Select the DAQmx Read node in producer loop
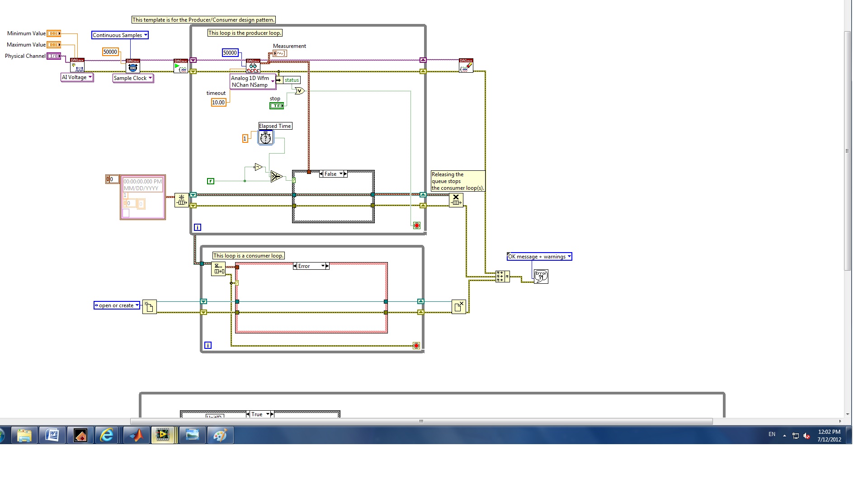Image resolution: width=868 pixels, height=488 pixels. coord(253,66)
